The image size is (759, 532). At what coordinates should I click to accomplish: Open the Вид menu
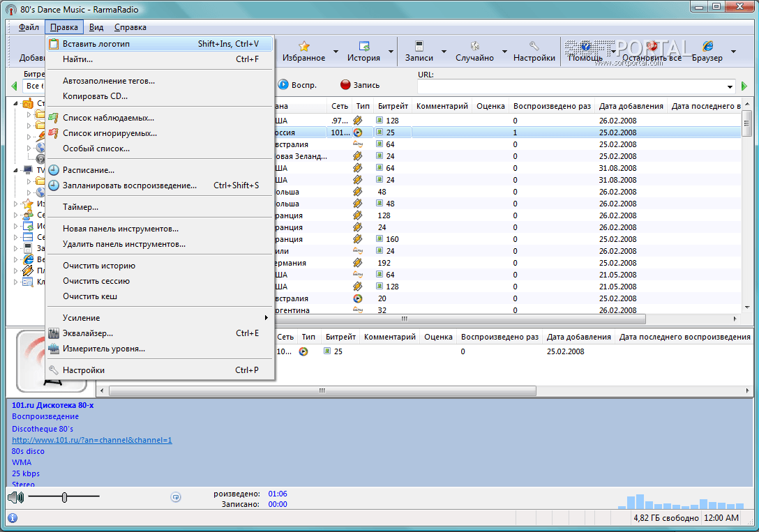point(96,27)
